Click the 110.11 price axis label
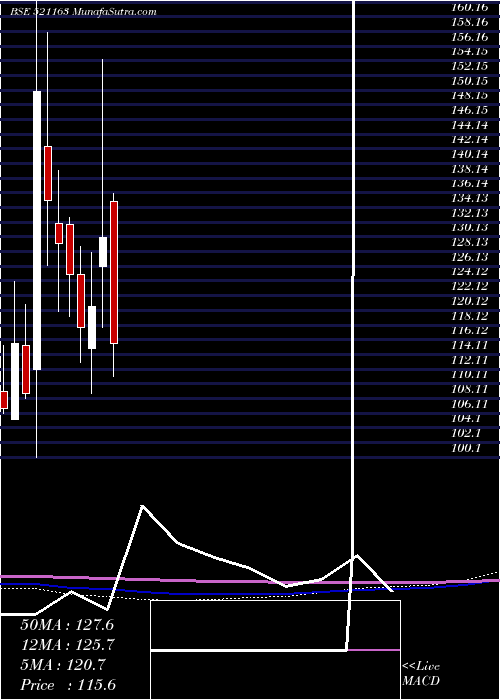Image resolution: width=500 pixels, height=700 pixels. [x=472, y=374]
